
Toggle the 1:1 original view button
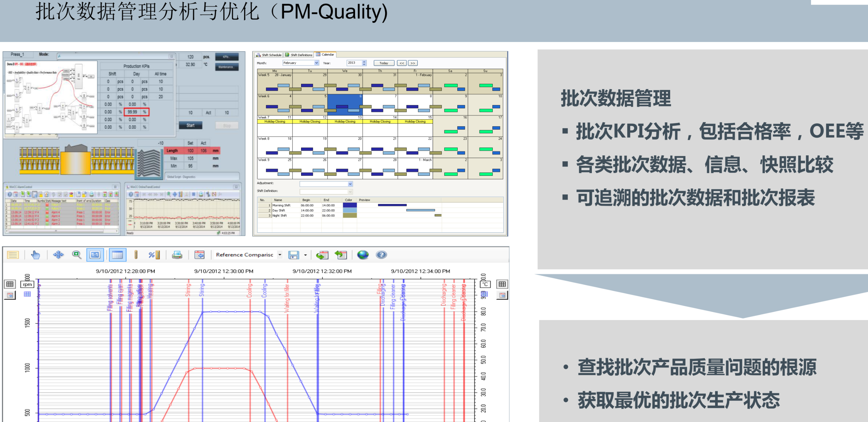coord(95,255)
